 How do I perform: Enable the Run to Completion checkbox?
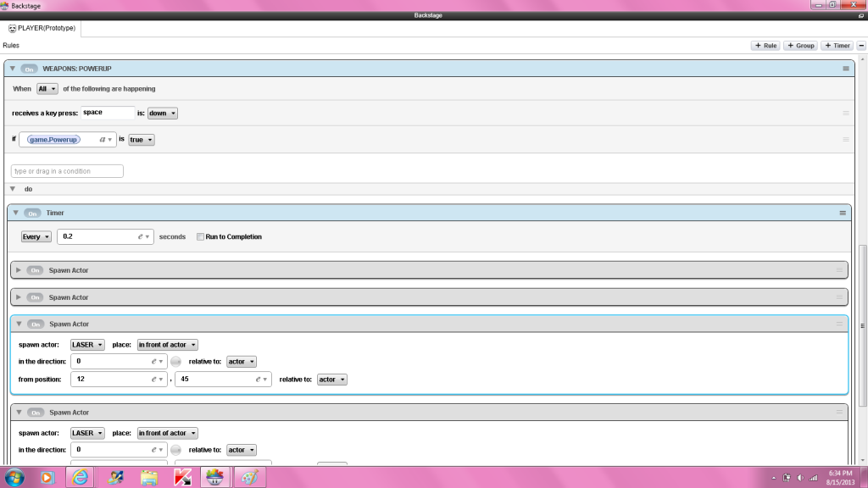[200, 237]
